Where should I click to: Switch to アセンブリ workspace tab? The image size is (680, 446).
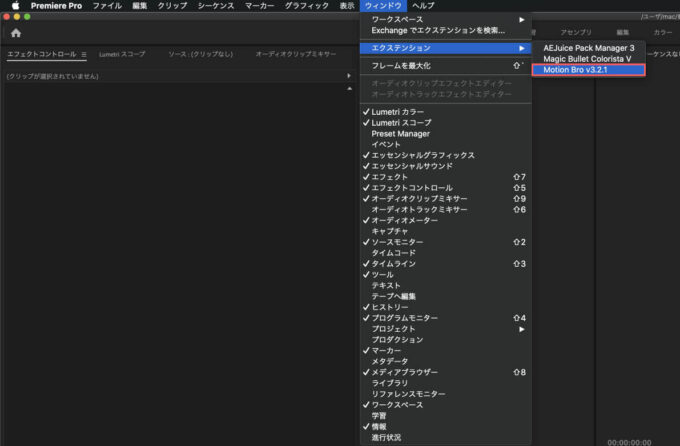point(575,33)
